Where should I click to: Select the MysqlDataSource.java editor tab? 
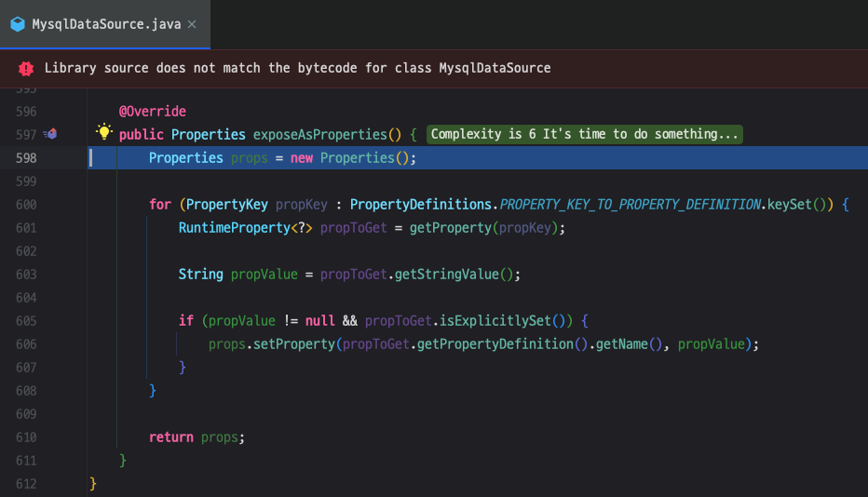(104, 24)
